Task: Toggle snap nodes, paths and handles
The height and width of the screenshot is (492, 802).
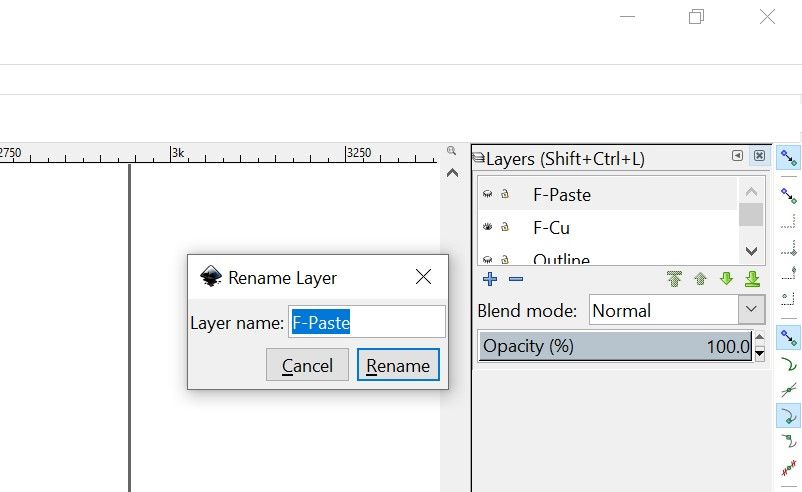Action: [x=788, y=338]
